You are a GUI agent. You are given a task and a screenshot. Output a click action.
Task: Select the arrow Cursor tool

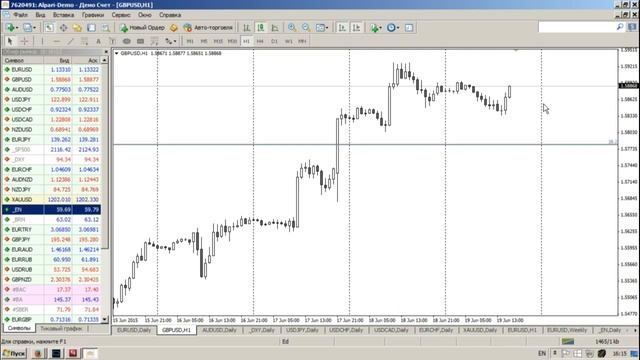tap(10, 41)
